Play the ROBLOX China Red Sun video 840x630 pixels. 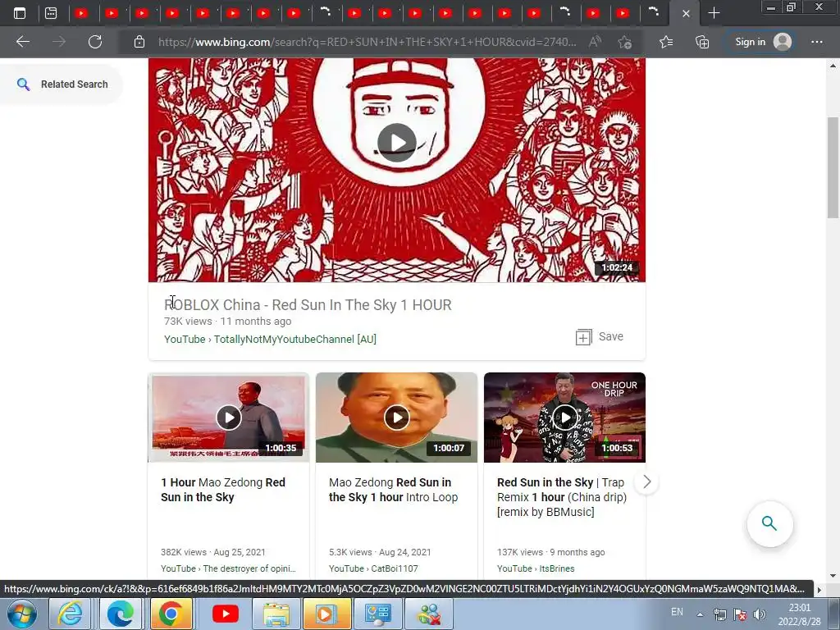coord(396,143)
